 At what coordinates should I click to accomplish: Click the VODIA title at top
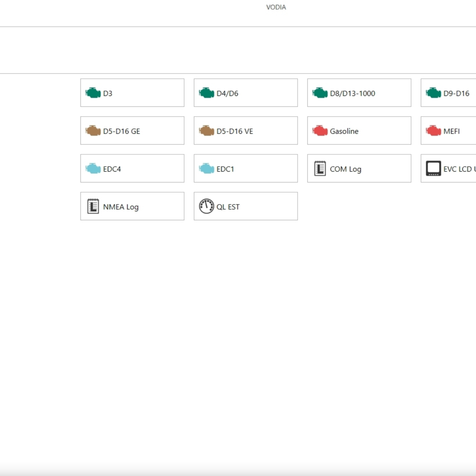coord(276,7)
